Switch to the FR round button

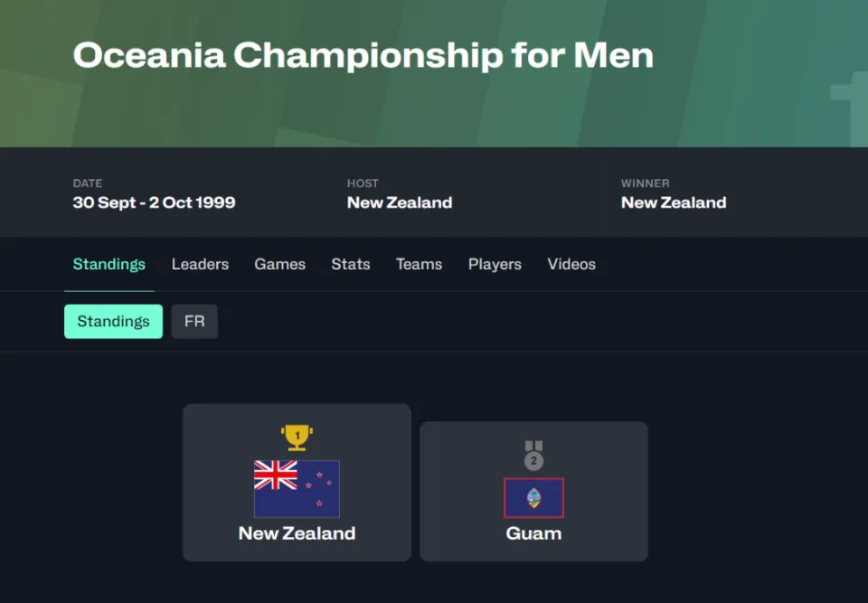click(194, 321)
